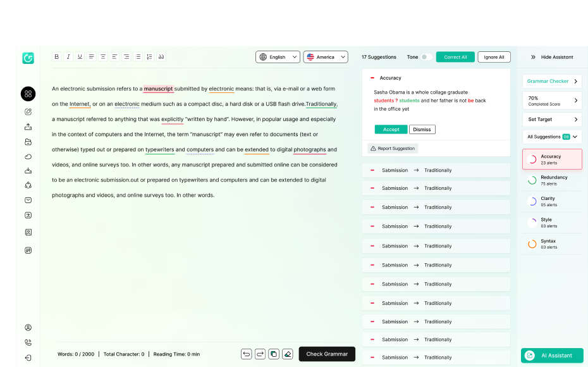588x367 pixels.
Task: Insert a numbered list from the toolbar
Action: click(x=149, y=57)
